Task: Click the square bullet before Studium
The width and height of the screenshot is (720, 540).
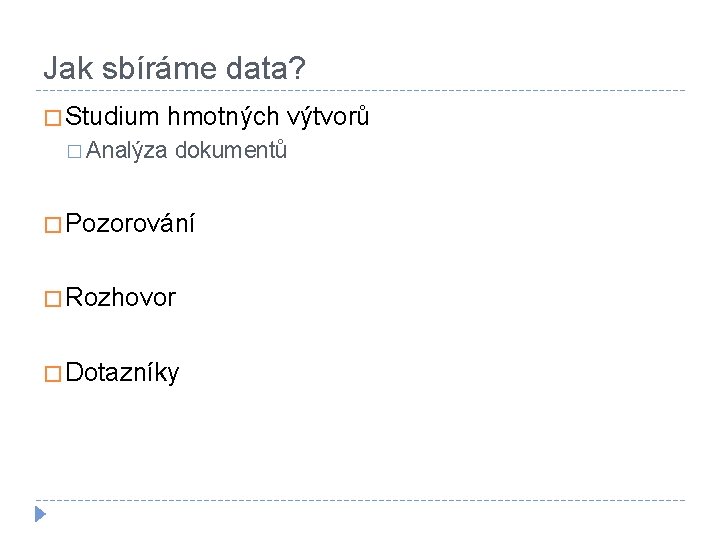Action: point(52,118)
